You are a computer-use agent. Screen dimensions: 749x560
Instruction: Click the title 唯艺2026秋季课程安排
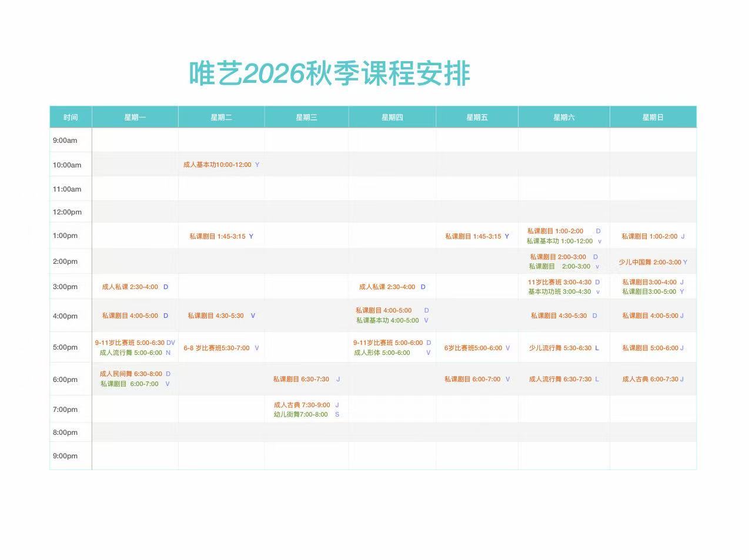click(329, 74)
